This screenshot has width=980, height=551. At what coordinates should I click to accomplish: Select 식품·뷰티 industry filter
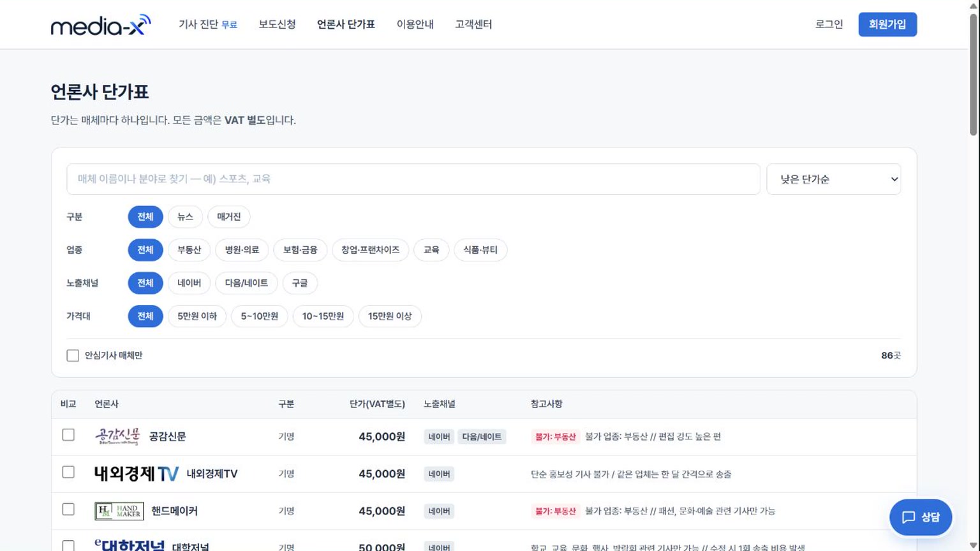tap(480, 250)
